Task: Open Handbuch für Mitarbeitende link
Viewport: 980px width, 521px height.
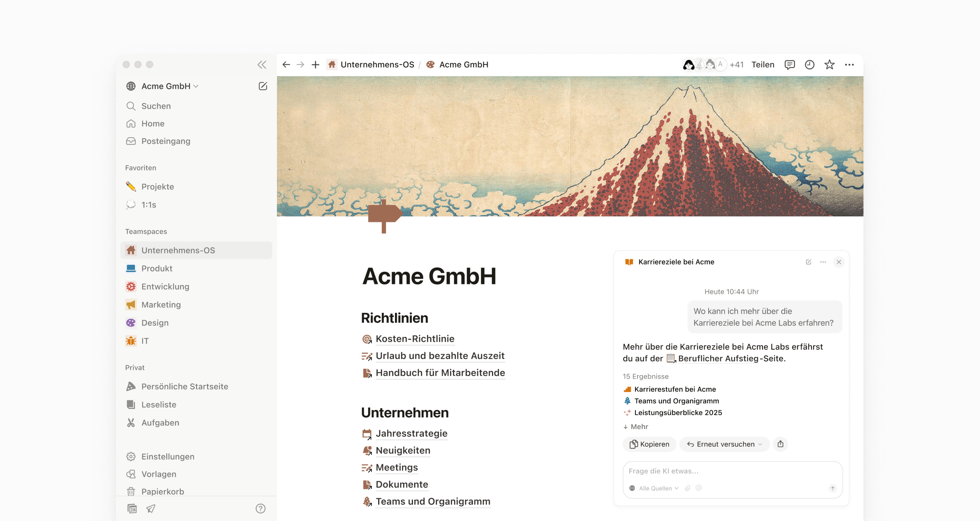Action: [x=440, y=373]
